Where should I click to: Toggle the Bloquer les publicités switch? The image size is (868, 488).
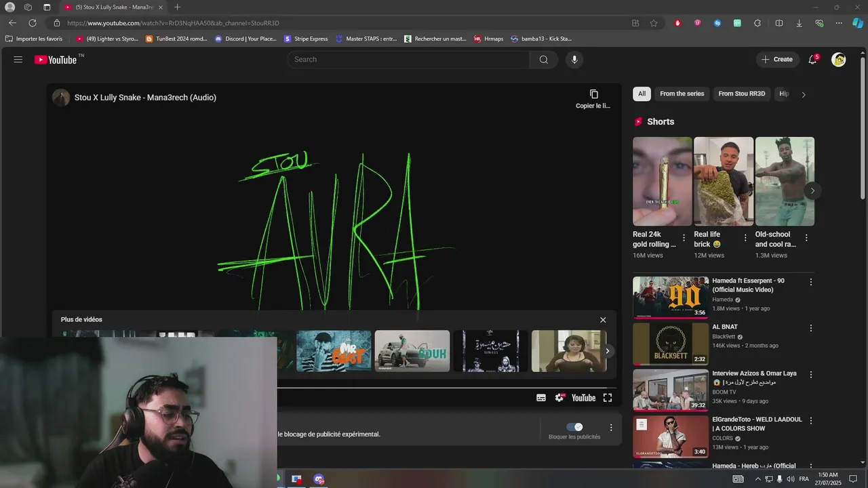pyautogui.click(x=574, y=427)
